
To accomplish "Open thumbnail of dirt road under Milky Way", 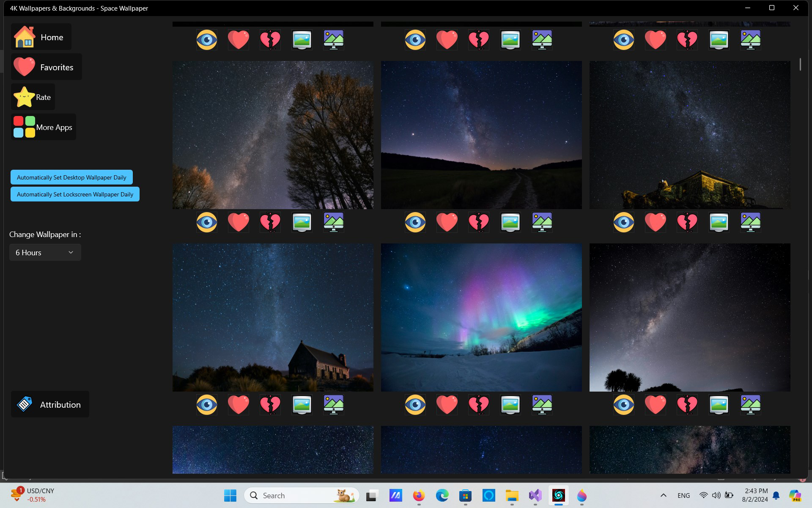I will click(x=481, y=135).
